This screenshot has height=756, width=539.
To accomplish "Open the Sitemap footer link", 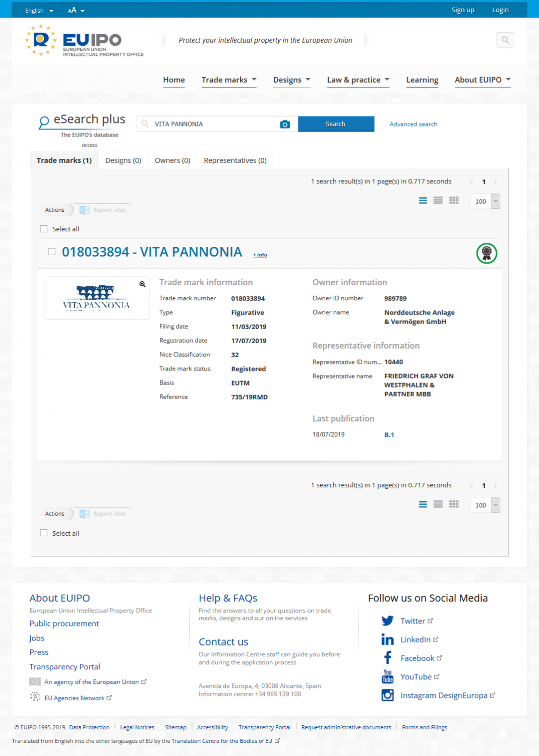I will (175, 727).
